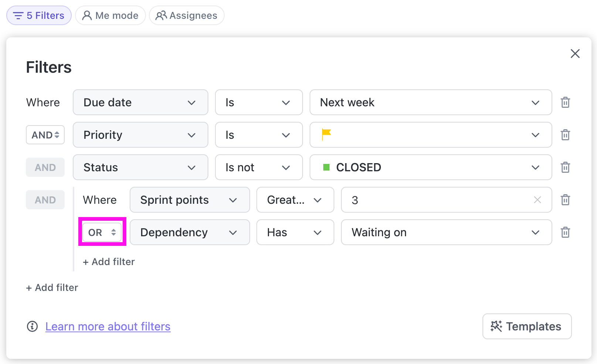
Task: Toggle the OR operator for Dependency
Action: [102, 232]
